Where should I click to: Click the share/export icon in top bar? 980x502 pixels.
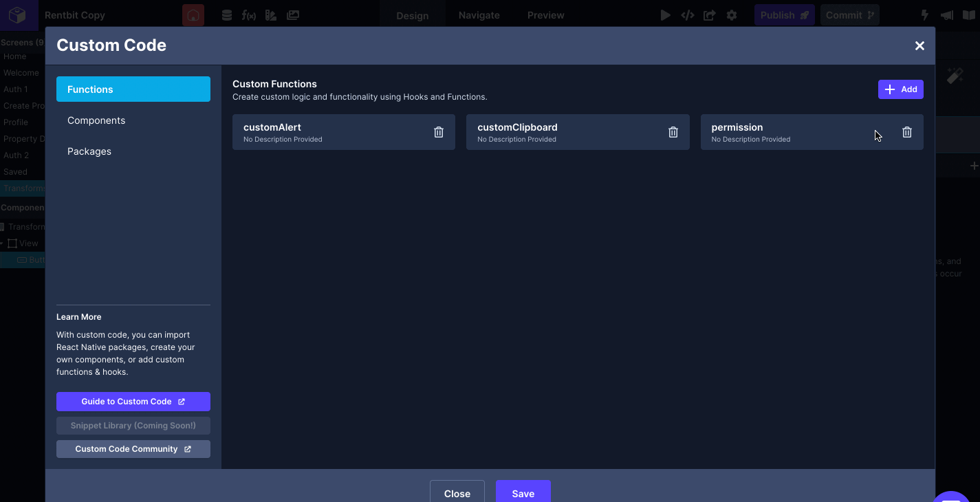(710, 15)
